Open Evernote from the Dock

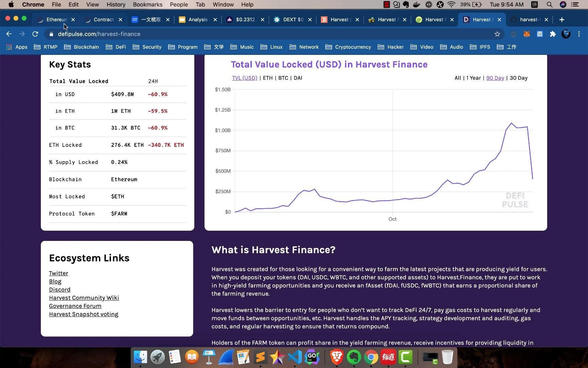click(354, 357)
